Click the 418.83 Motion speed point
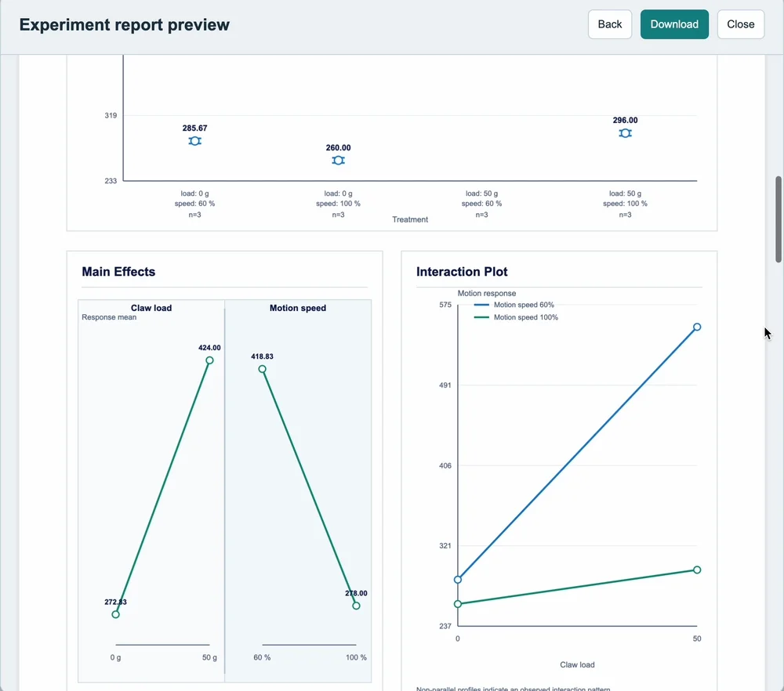Viewport: 784px width, 691px height. (262, 369)
